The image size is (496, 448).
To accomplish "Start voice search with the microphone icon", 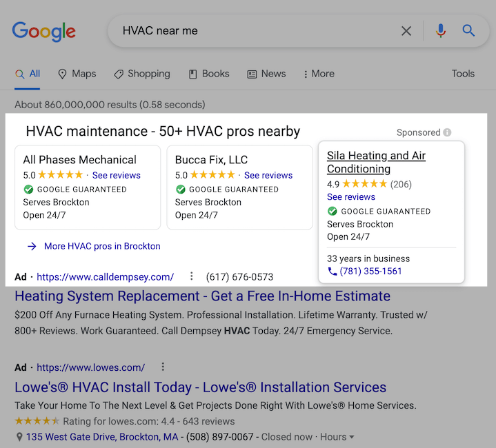I will pyautogui.click(x=440, y=30).
